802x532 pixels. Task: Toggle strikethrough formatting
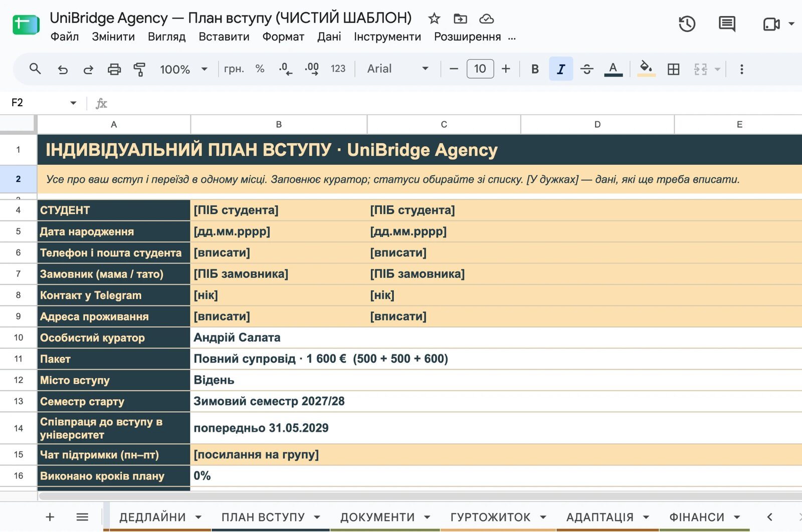[587, 69]
